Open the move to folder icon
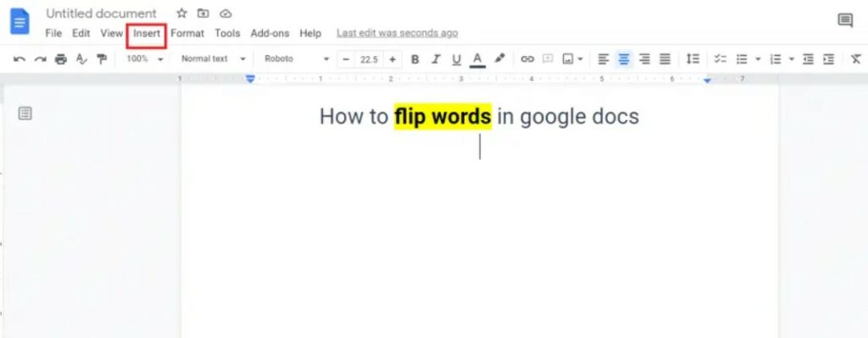The image size is (868, 338). pyautogui.click(x=203, y=14)
